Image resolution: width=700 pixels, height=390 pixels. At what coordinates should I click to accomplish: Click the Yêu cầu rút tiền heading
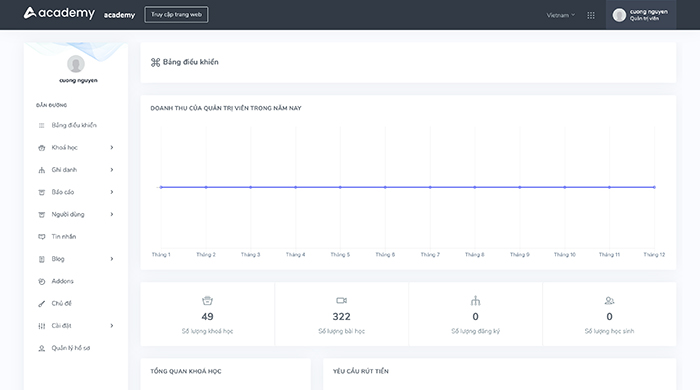tap(361, 371)
